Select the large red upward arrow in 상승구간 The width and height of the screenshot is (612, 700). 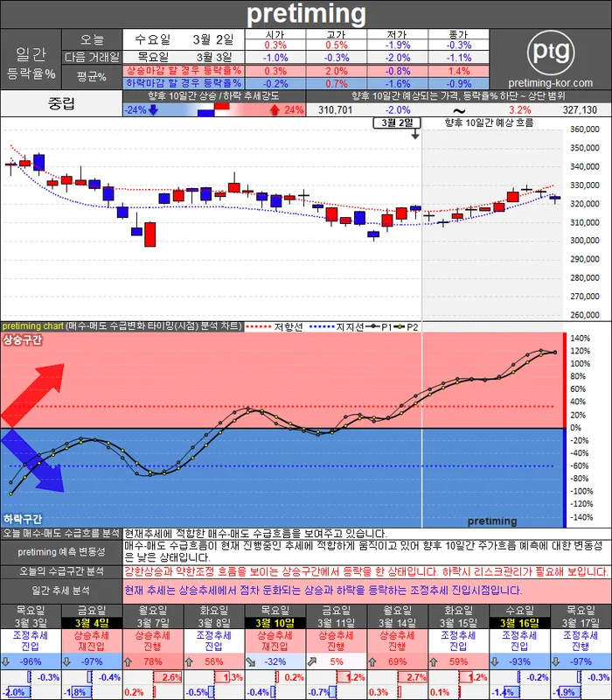point(32,395)
